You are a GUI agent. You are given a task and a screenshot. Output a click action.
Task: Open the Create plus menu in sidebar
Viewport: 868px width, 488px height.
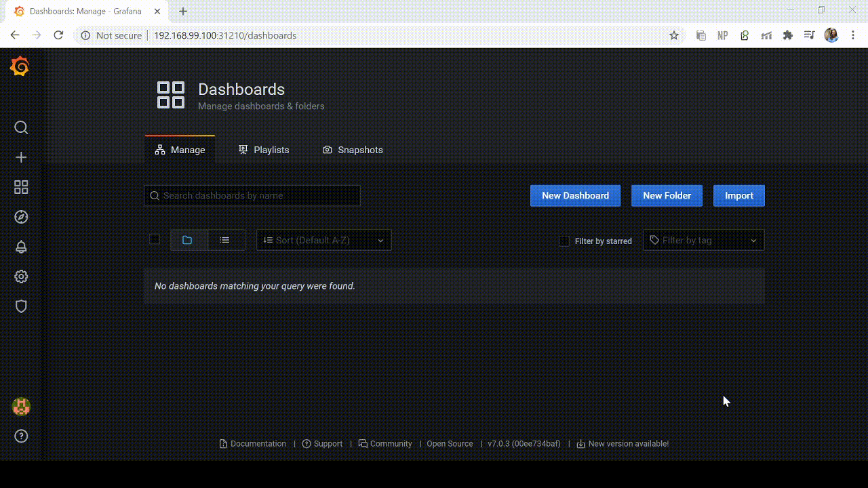click(x=21, y=157)
